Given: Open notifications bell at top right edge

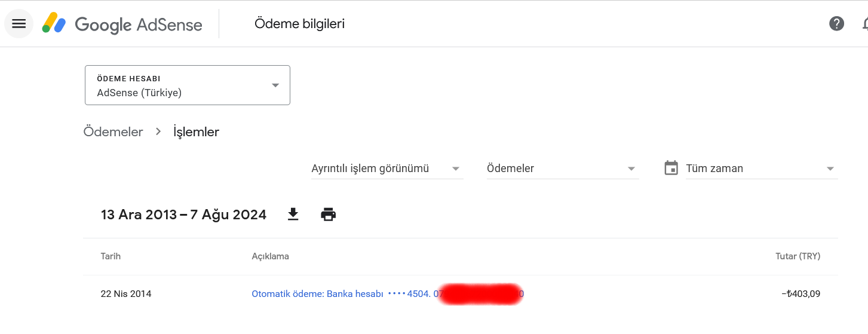Looking at the screenshot, I should pyautogui.click(x=865, y=24).
